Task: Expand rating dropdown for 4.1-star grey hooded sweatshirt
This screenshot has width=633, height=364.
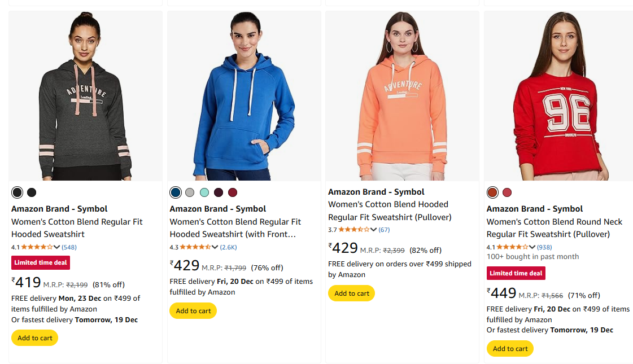Action: point(56,247)
